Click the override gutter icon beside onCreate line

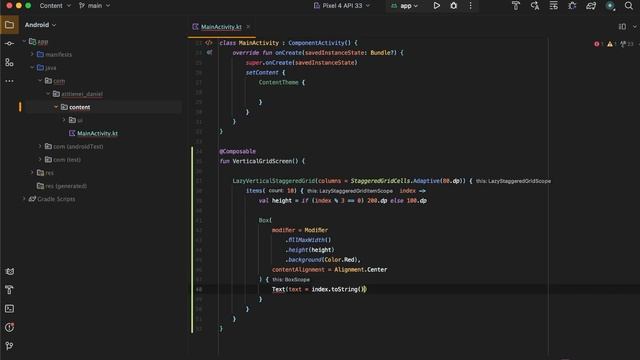tap(209, 52)
